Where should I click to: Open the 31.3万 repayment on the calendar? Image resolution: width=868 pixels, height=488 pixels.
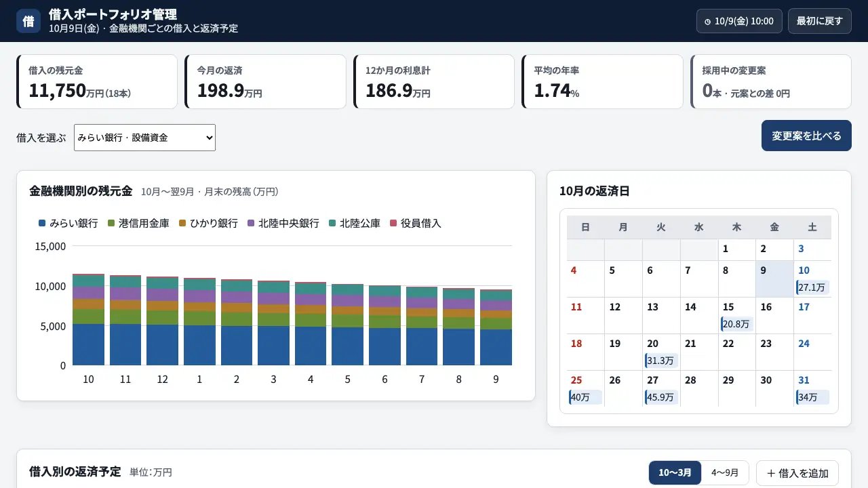660,361
